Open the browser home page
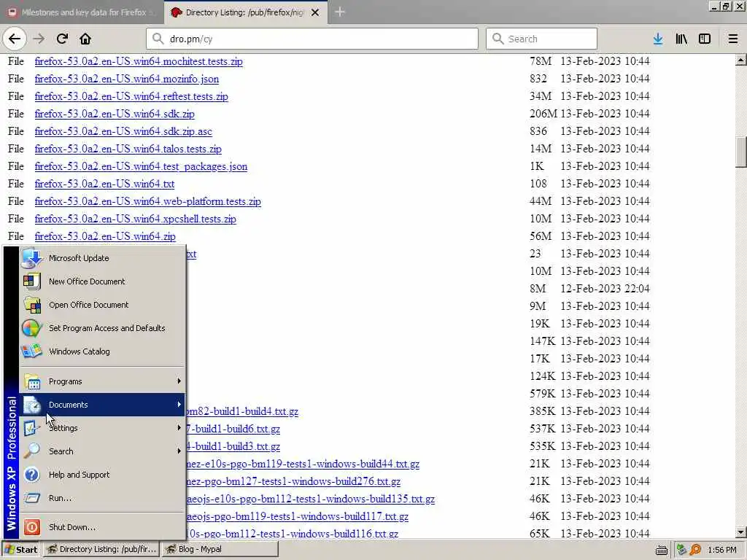This screenshot has height=560, width=747. coord(85,39)
